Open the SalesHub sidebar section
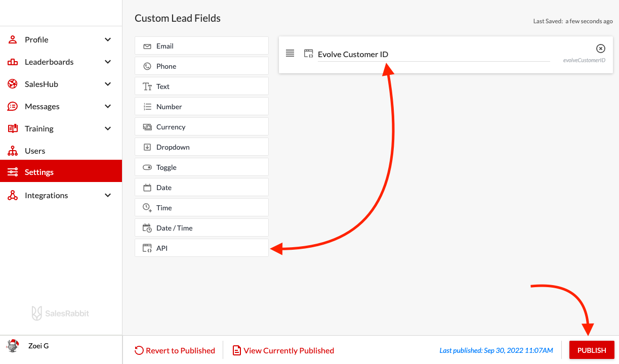This screenshot has width=619, height=364. 61,84
